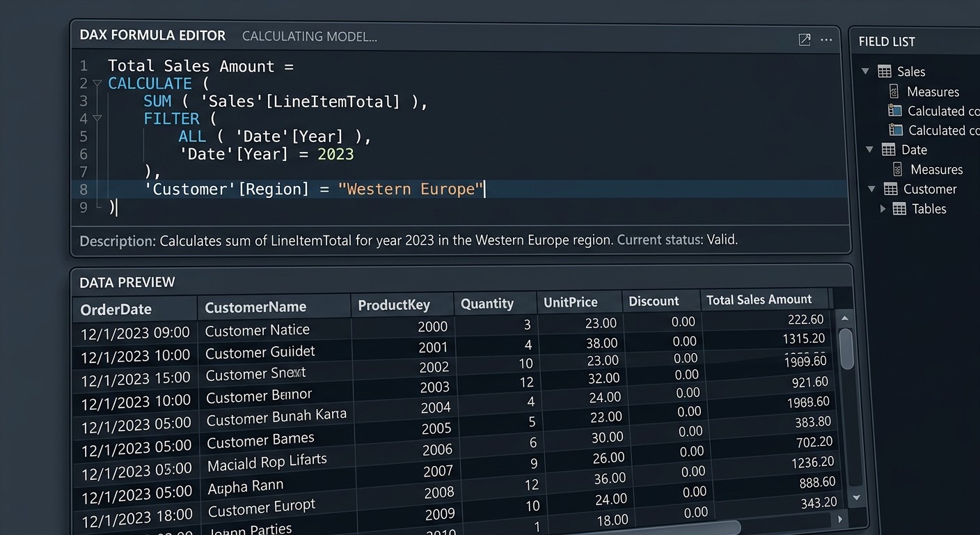Select the Date table icon
The width and height of the screenshot is (980, 535).
pos(888,149)
